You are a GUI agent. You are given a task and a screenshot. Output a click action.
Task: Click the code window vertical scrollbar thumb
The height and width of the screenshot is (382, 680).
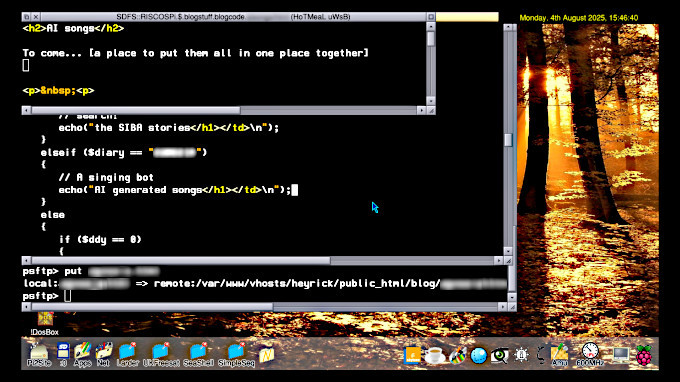point(508,140)
